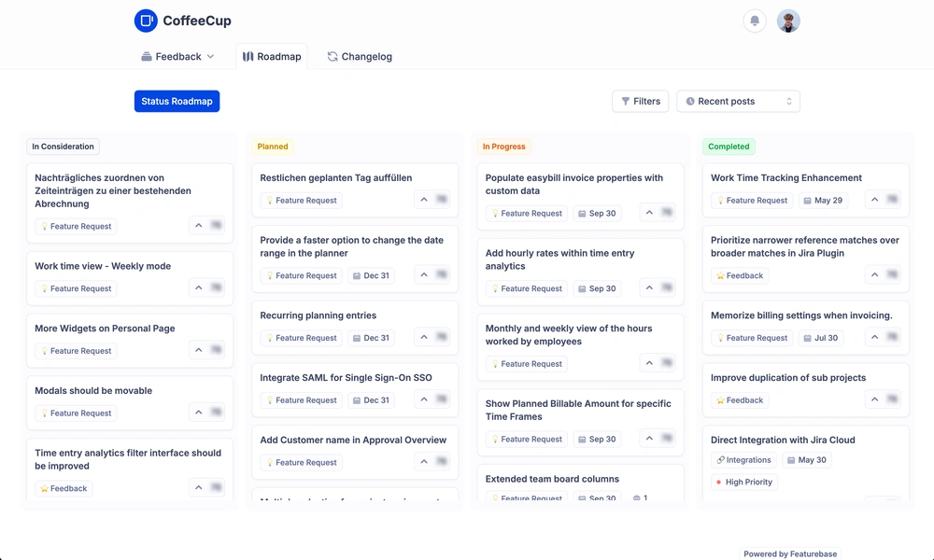934x560 pixels.
Task: Open the user avatar menu
Action: coord(788,21)
